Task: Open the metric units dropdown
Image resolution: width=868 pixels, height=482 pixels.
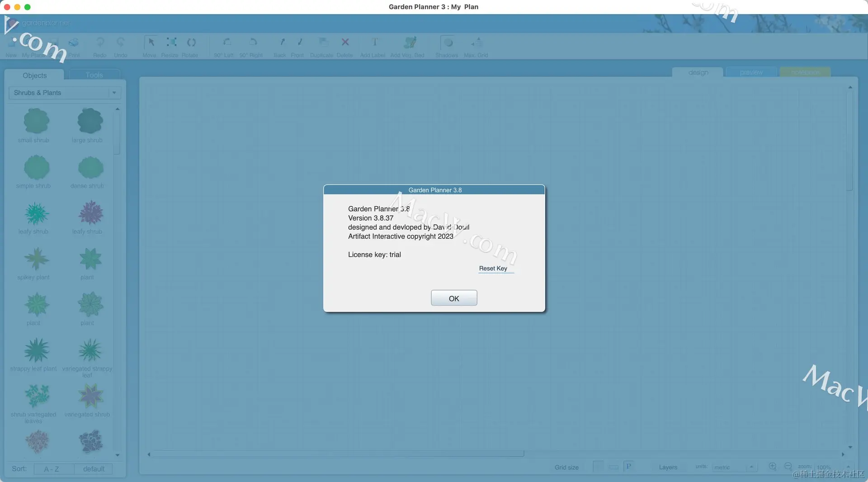Action: 735,467
